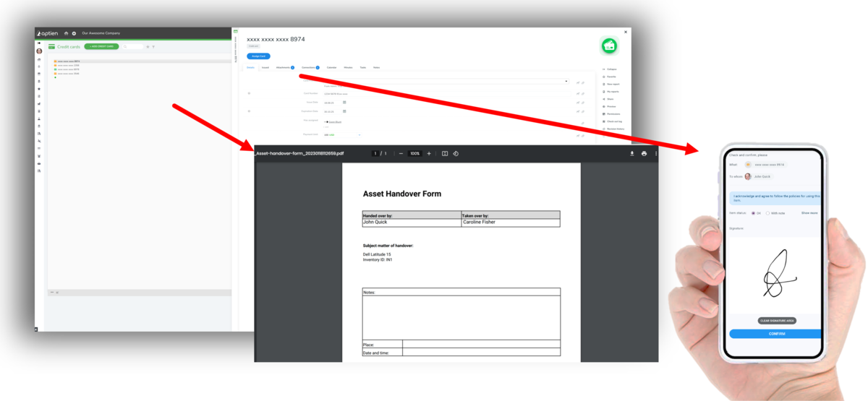
Task: Click the green credit card record icon
Action: click(x=609, y=46)
